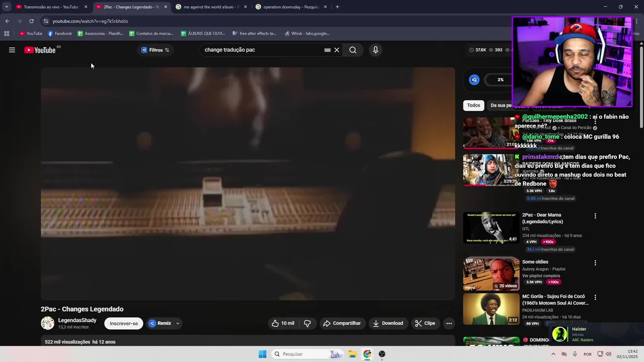Screen dimensions: 644x362
Task: Open the vidIQ Filtros button
Action: tap(155, 50)
